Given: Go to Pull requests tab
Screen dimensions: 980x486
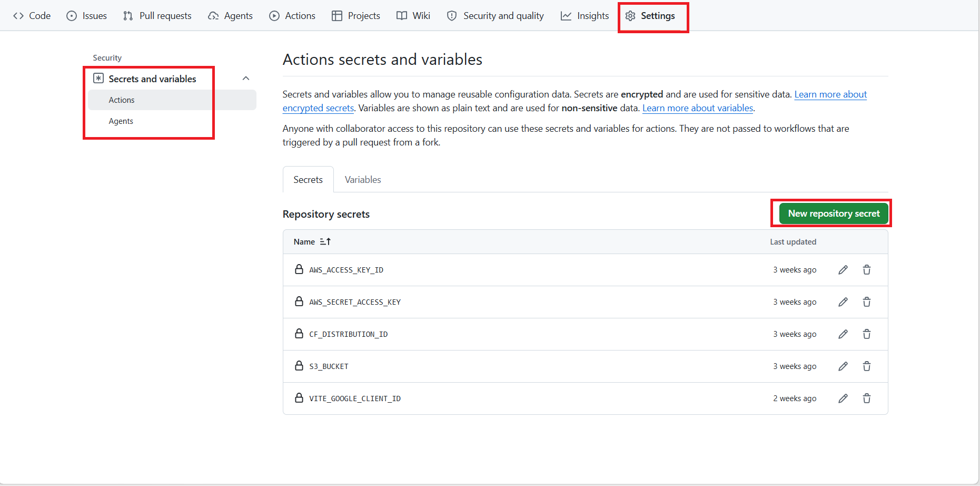Looking at the screenshot, I should [157, 16].
